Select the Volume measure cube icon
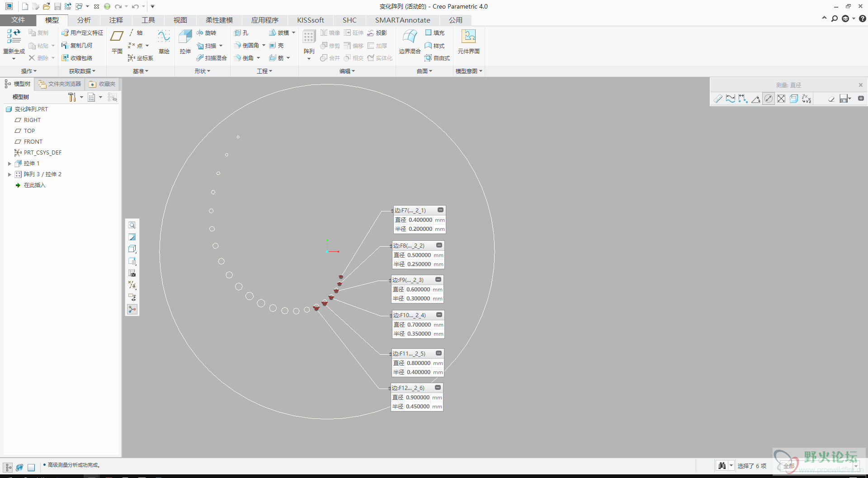868x478 pixels. tap(794, 98)
